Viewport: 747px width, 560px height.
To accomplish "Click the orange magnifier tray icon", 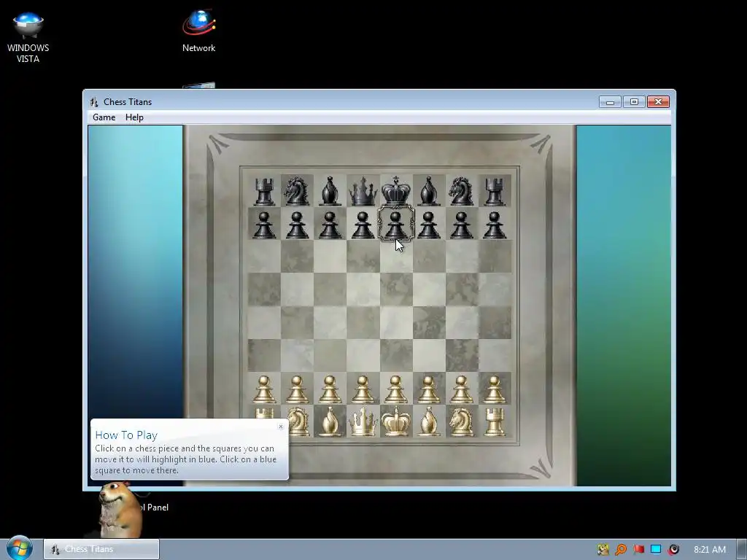I will coord(620,550).
